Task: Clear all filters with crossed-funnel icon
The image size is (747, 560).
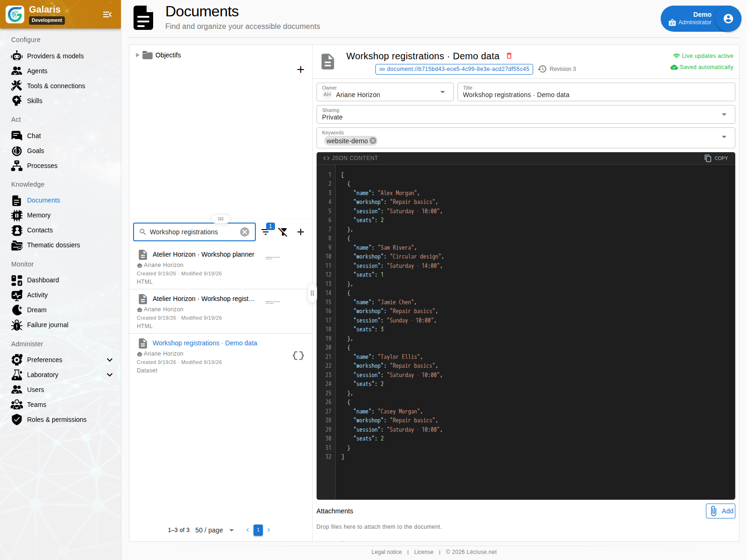Action: click(283, 232)
